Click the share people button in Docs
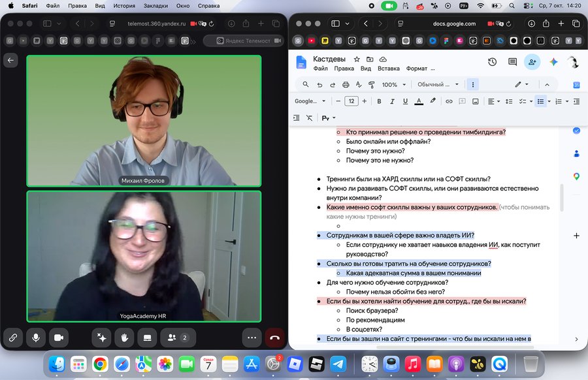Screen dimensions: 588x380 [532, 62]
